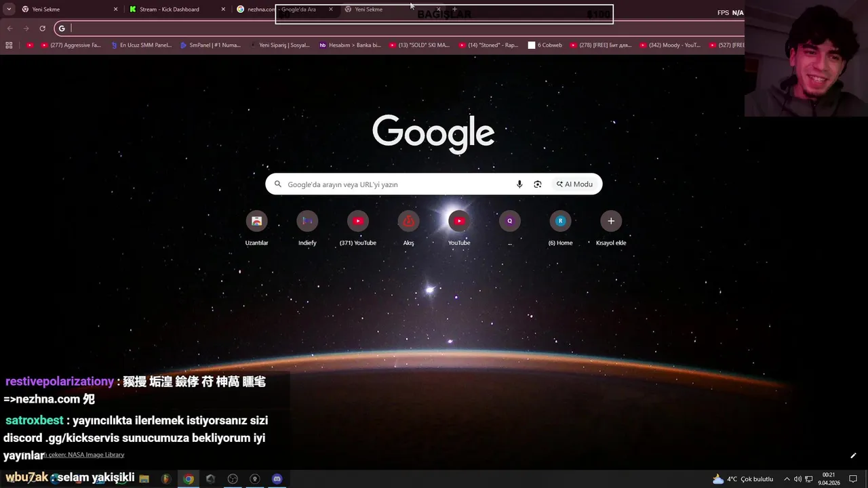
Task: Open OBS from the taskbar
Action: 233,479
